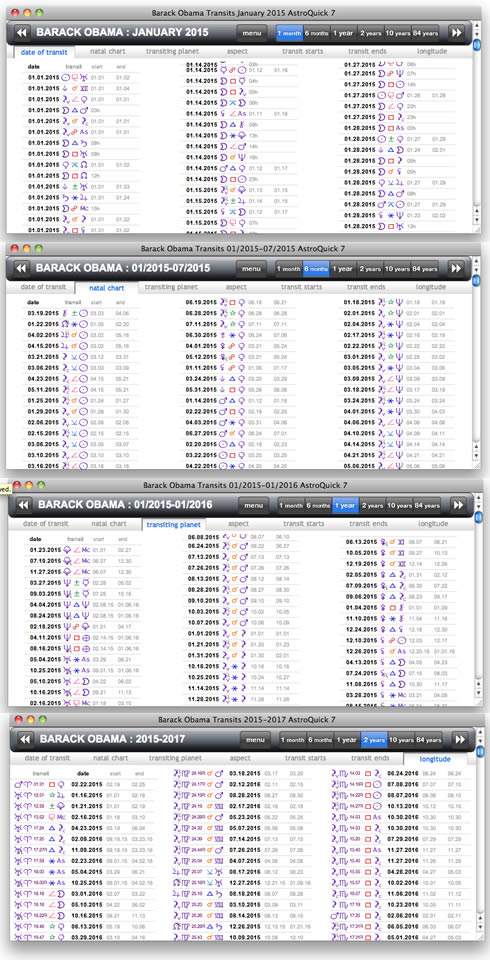Screen dimensions: 490x960
Task: Click forward arrows in 2015-2017 window
Action: [x=458, y=740]
